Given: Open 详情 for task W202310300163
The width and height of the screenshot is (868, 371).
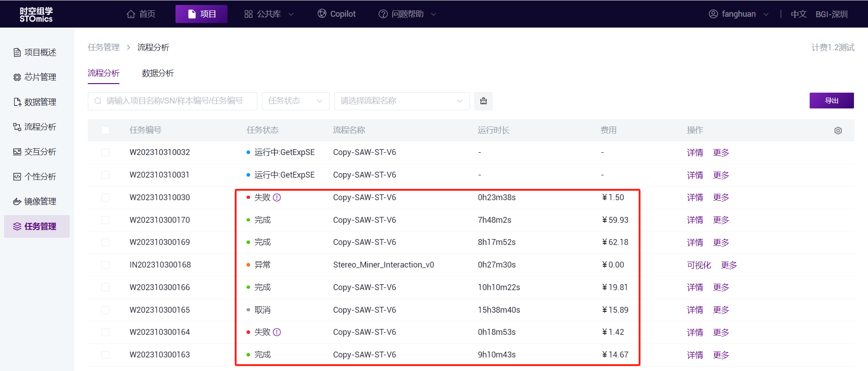Looking at the screenshot, I should 695,355.
